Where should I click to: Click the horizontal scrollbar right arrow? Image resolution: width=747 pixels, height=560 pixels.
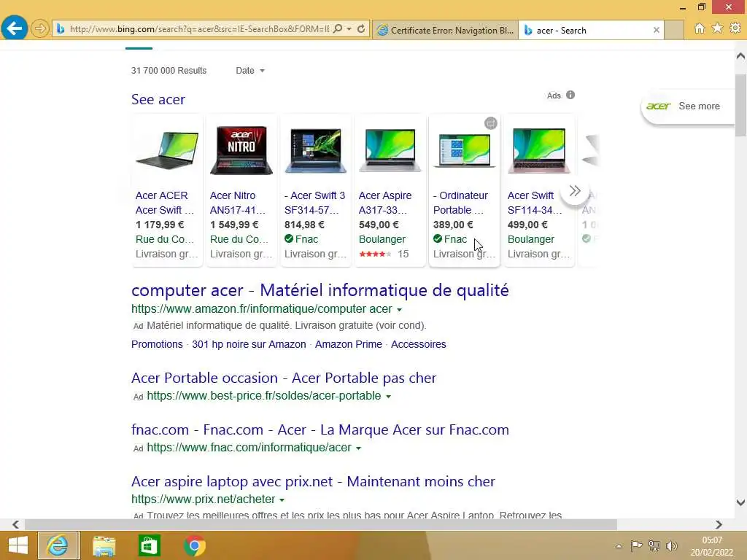719,525
